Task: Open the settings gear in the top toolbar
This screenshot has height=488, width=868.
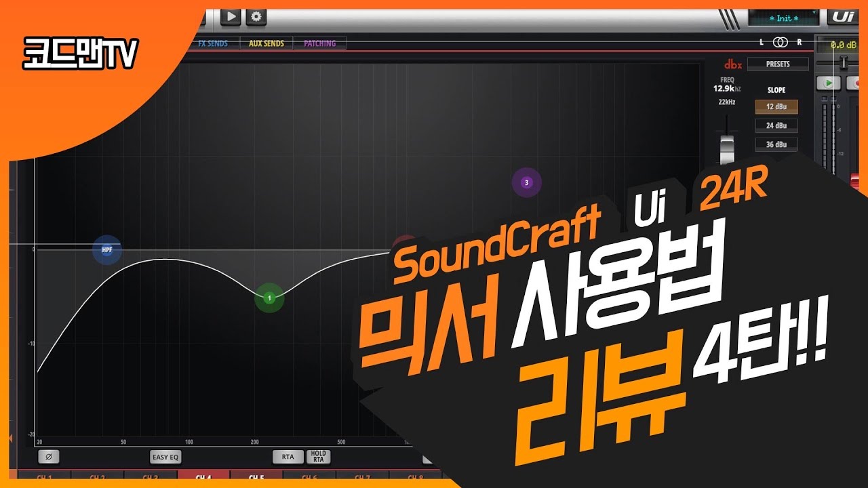Action: (256, 17)
